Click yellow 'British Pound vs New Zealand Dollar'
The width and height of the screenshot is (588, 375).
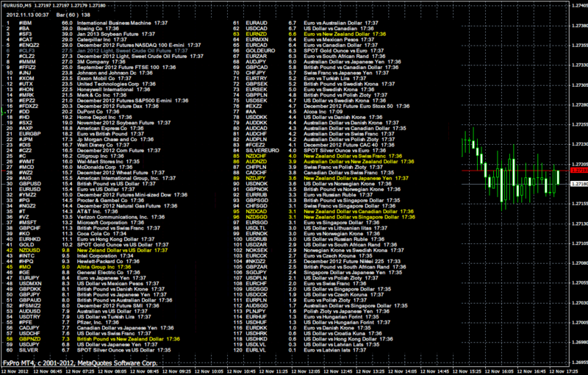pyautogui.click(x=120, y=339)
